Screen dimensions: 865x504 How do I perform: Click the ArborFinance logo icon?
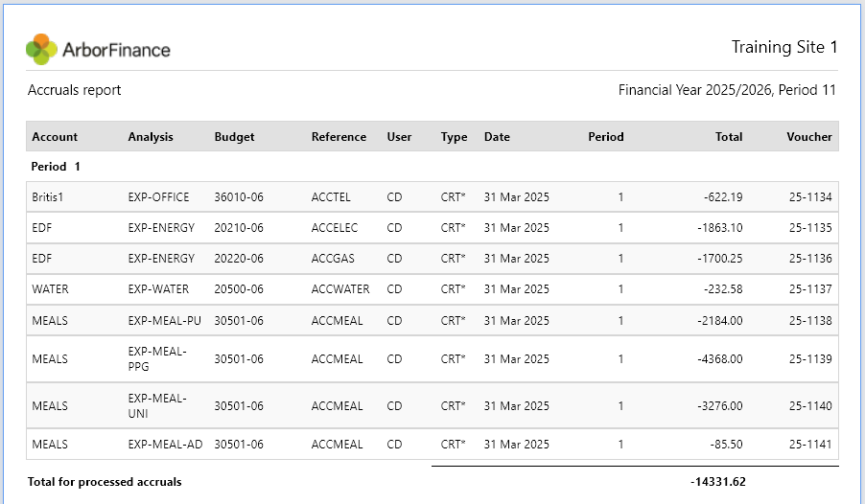41,49
